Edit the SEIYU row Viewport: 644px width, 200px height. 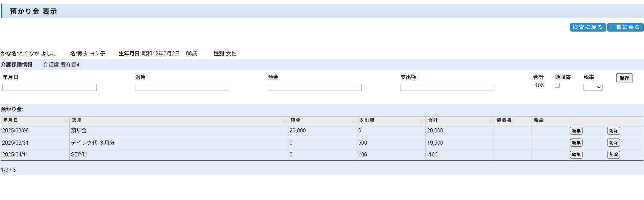[576, 155]
